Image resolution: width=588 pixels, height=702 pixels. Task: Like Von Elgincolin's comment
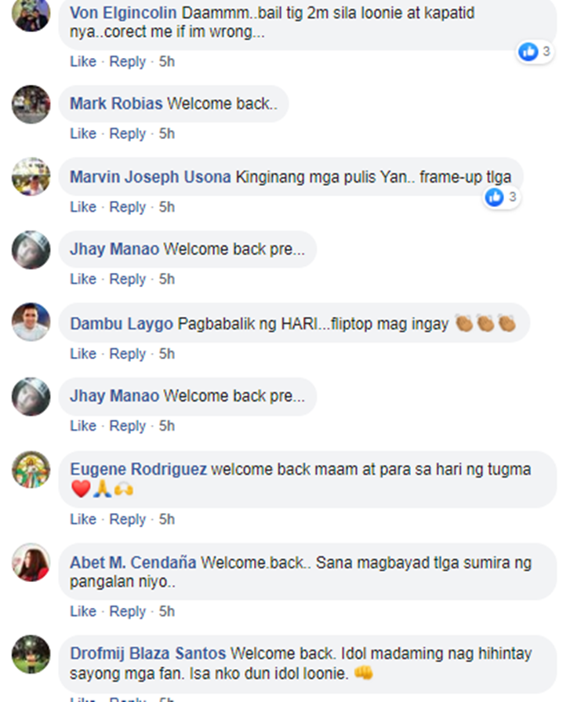click(83, 61)
